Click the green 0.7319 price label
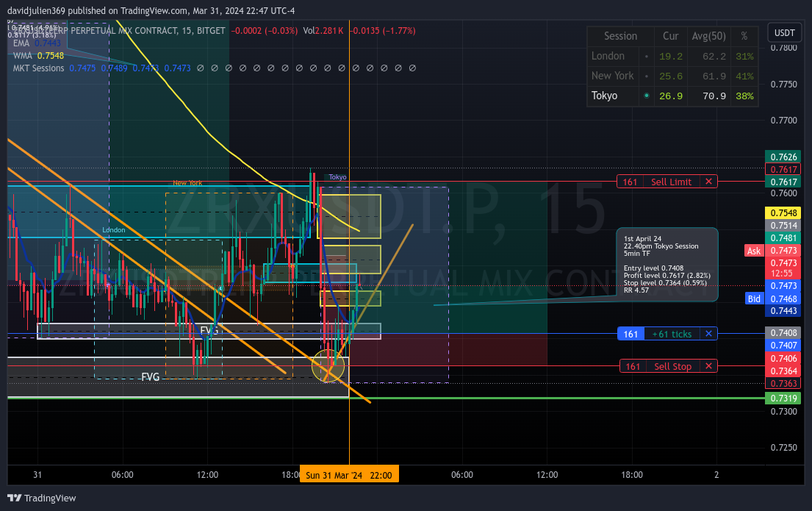 pos(783,398)
